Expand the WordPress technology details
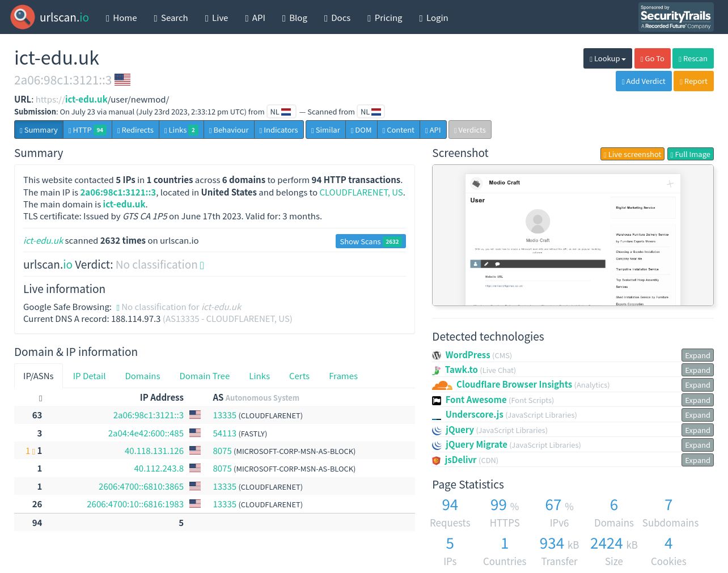 click(697, 355)
